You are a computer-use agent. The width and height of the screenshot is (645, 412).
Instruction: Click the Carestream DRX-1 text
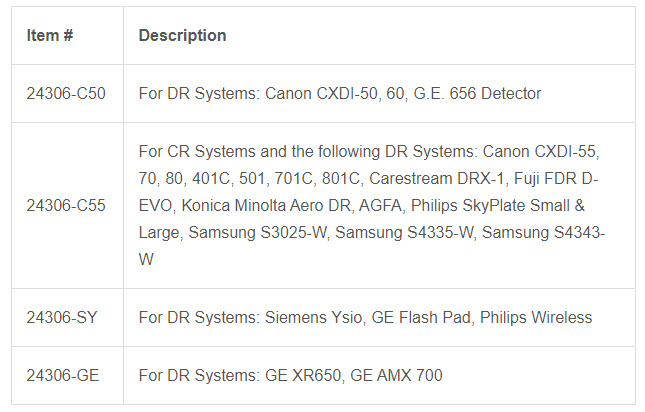[436, 179]
